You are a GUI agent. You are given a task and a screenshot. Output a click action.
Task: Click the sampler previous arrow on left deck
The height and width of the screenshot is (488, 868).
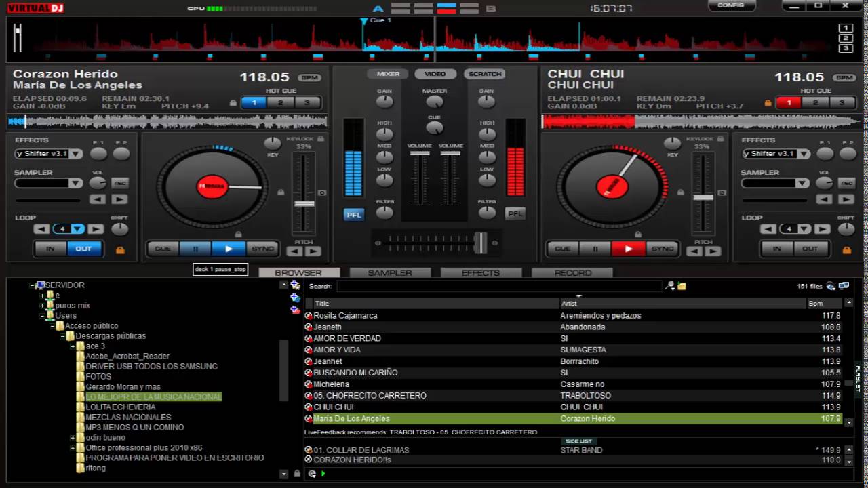pos(98,199)
